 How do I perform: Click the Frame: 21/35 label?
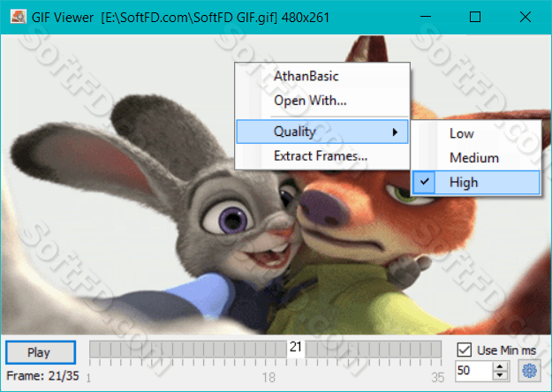point(43,376)
